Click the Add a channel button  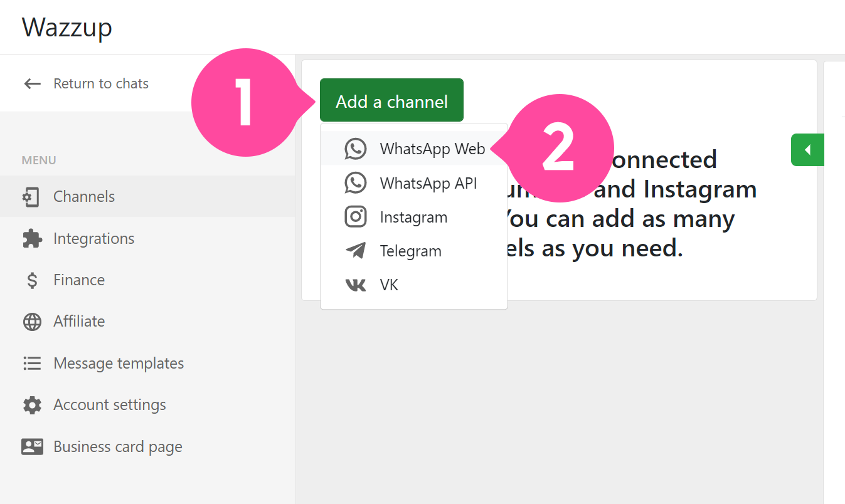point(391,100)
